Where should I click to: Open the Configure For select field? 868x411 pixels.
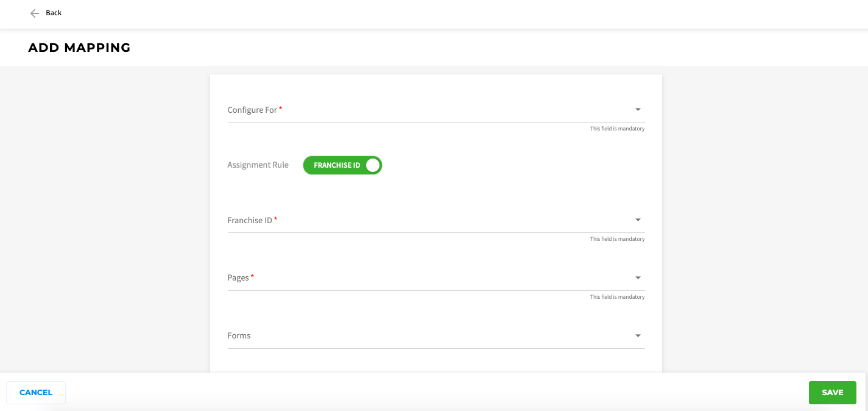tap(426, 110)
